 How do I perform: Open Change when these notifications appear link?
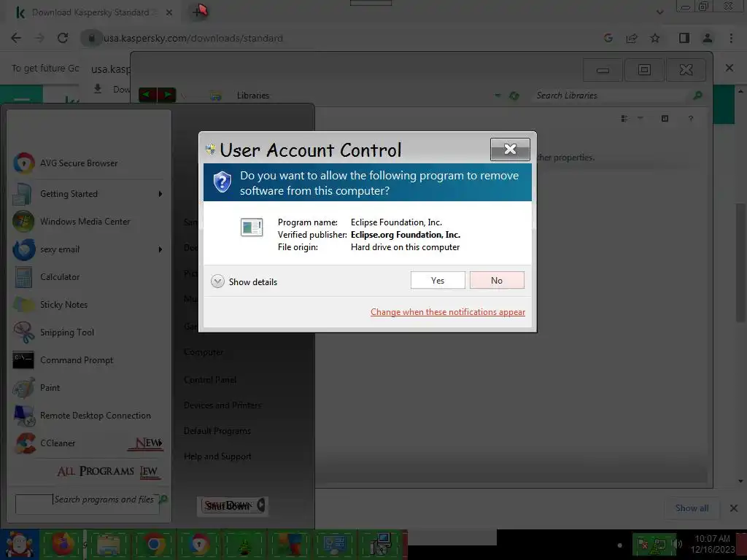coord(448,312)
